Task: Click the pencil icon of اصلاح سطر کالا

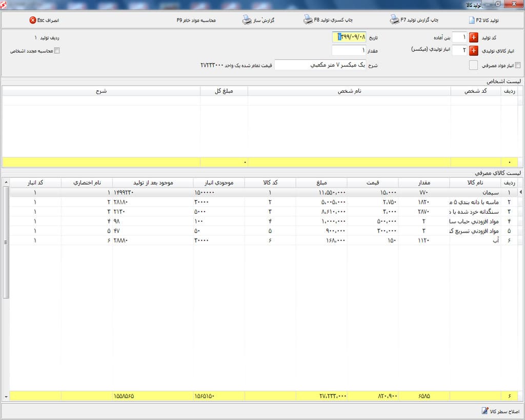Action: coord(485,410)
